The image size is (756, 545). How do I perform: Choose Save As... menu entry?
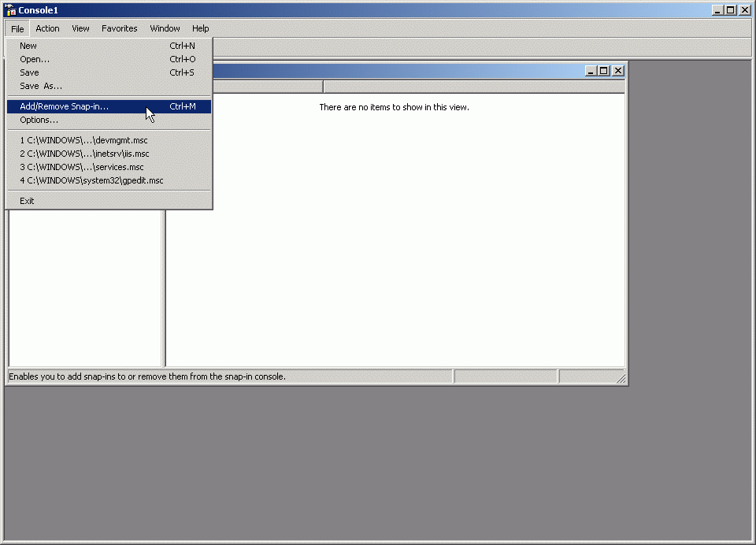(x=41, y=86)
